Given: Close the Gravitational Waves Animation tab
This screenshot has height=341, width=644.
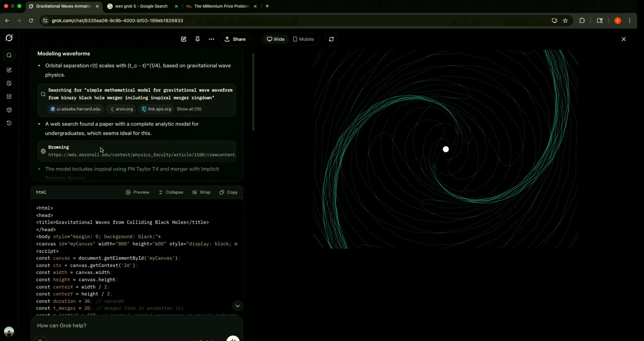Looking at the screenshot, I should 97,6.
